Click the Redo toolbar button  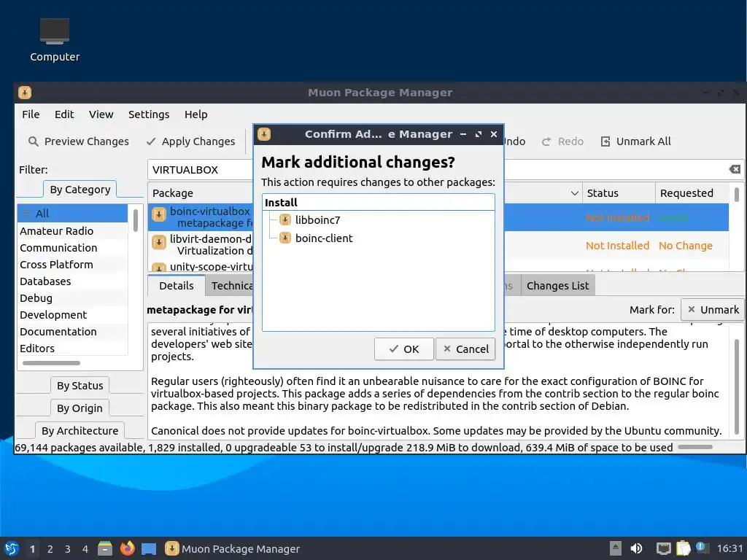(x=562, y=141)
